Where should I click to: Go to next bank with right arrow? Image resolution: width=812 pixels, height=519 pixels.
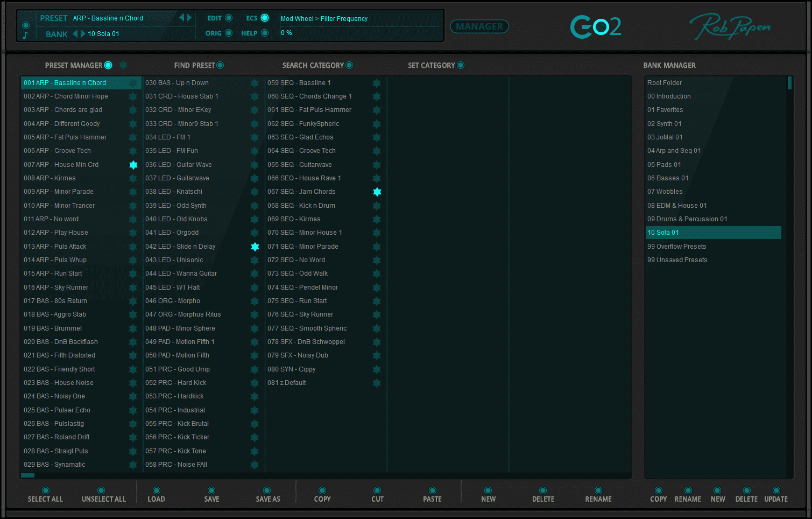pyautogui.click(x=82, y=33)
